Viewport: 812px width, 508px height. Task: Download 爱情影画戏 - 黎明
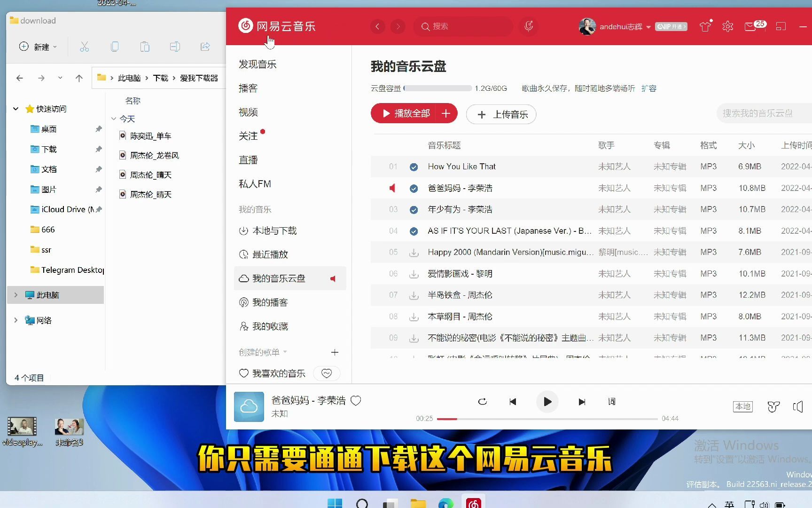(414, 274)
